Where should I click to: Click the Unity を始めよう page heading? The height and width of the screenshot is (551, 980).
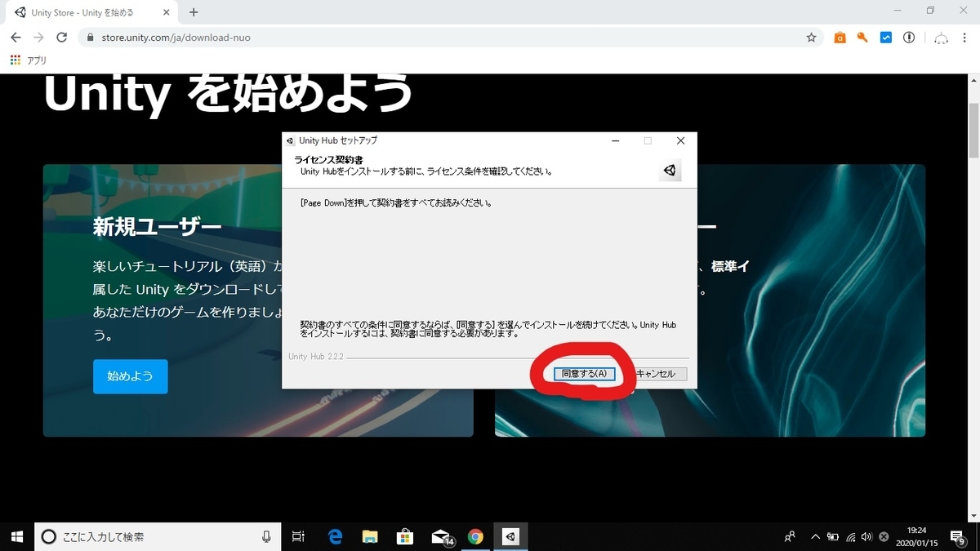[228, 94]
